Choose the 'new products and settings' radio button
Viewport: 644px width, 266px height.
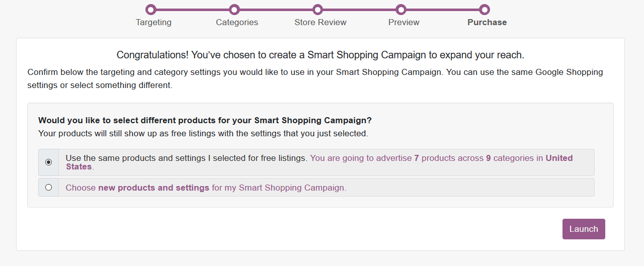click(48, 188)
